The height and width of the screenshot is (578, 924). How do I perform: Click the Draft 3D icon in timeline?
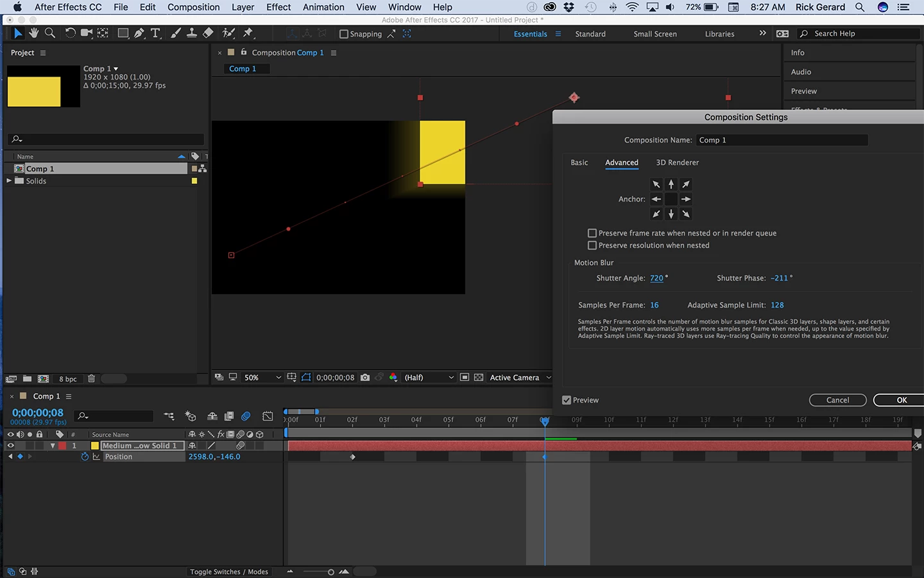(x=190, y=416)
